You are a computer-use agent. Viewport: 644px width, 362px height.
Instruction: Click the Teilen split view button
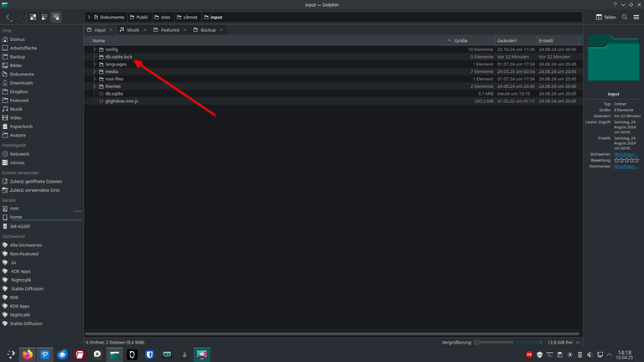(x=606, y=18)
